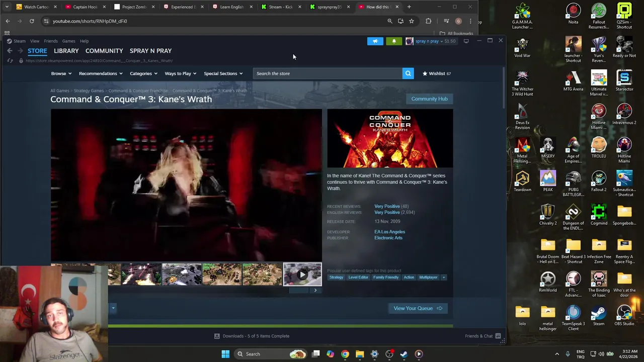Reload the Steam store page
Image resolution: width=644 pixels, height=362 pixels.
[x=10, y=61]
